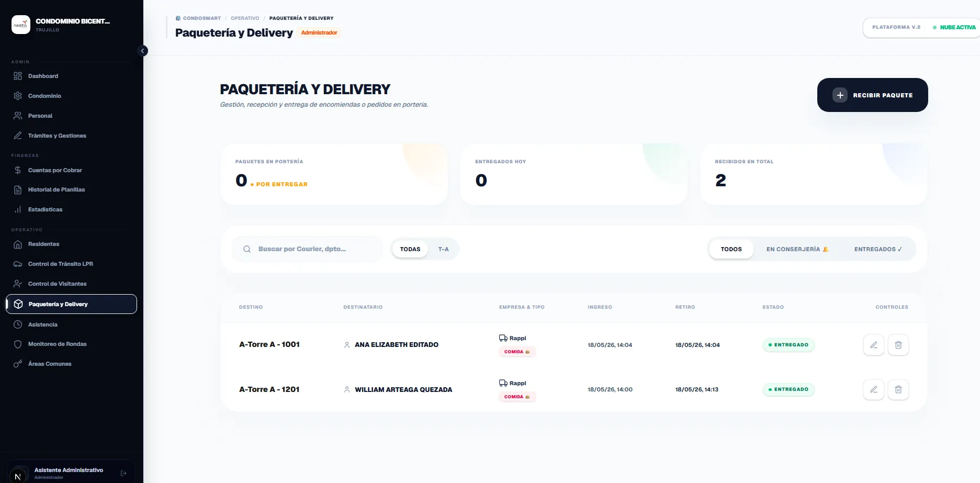Click the N avatar at sidebar bottom
The image size is (980, 483).
tap(18, 476)
